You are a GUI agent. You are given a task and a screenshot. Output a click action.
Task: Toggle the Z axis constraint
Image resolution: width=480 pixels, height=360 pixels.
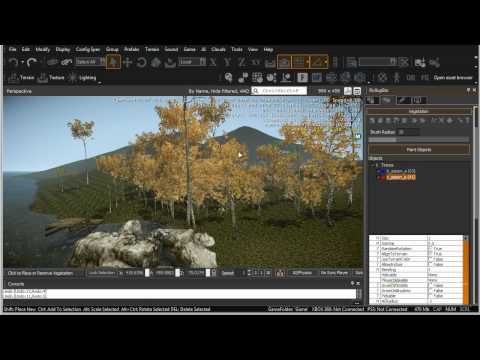242,62
